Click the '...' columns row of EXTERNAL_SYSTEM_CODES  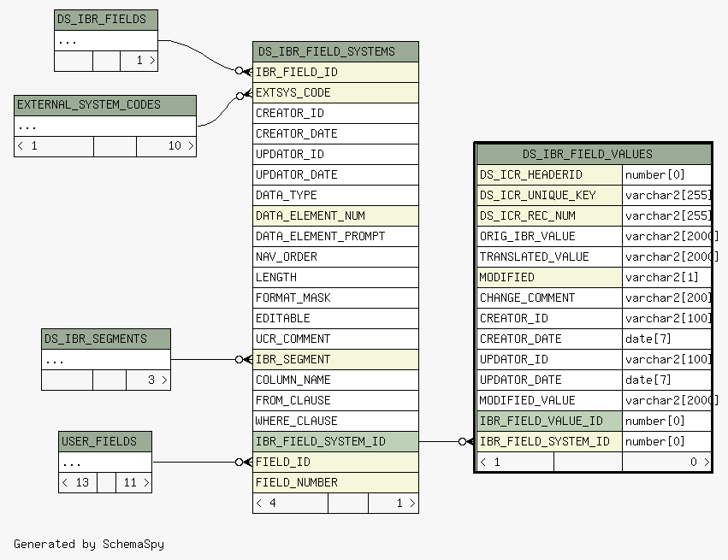coord(105,126)
